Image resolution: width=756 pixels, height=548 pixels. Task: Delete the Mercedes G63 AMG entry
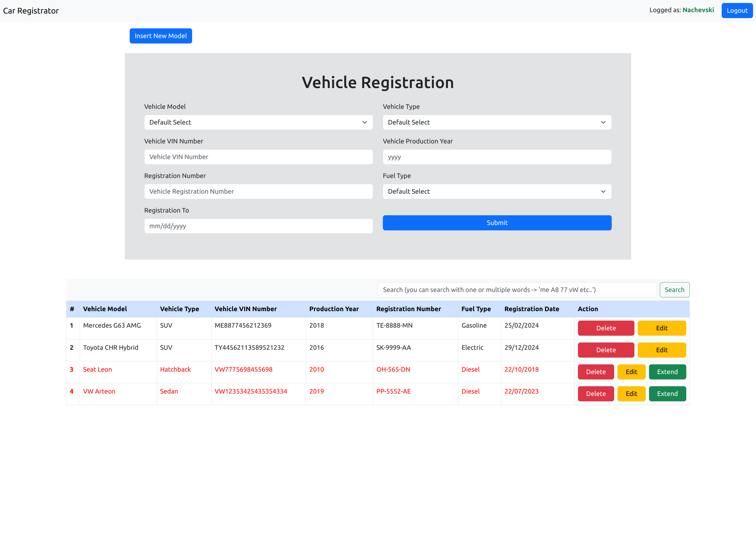tap(606, 328)
